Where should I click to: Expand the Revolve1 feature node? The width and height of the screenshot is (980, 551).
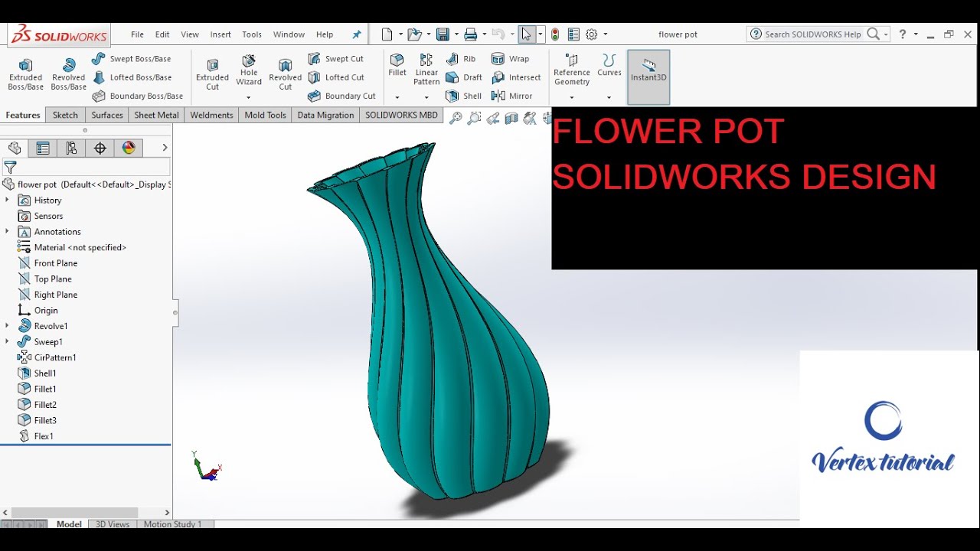click(x=8, y=326)
